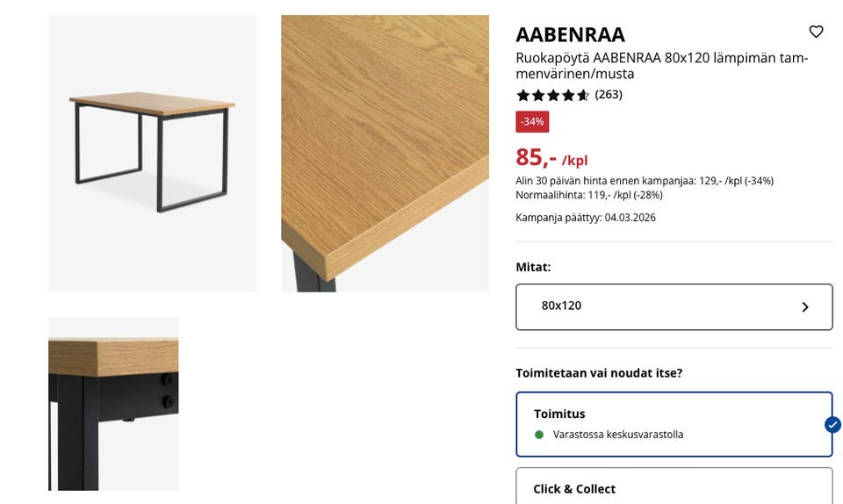The image size is (843, 504).
Task: Click the red 85,- price
Action: [x=536, y=157]
